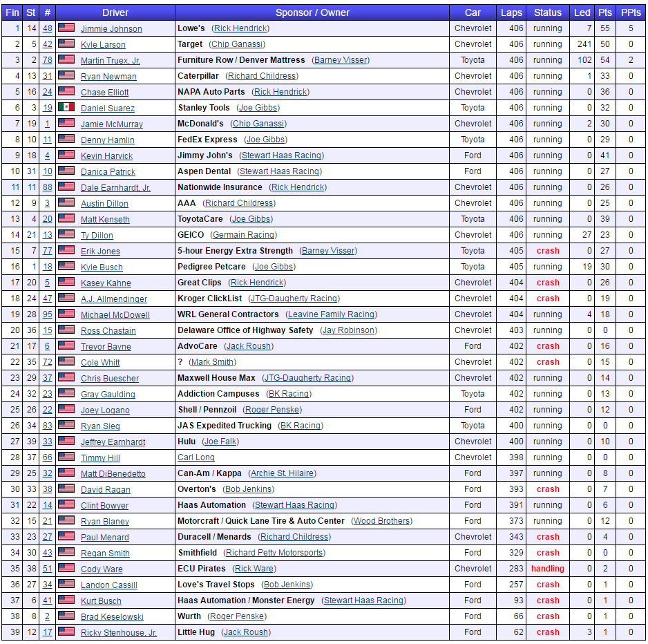Open the Erik Jones link
Screen dimensions: 648x644
[100, 252]
